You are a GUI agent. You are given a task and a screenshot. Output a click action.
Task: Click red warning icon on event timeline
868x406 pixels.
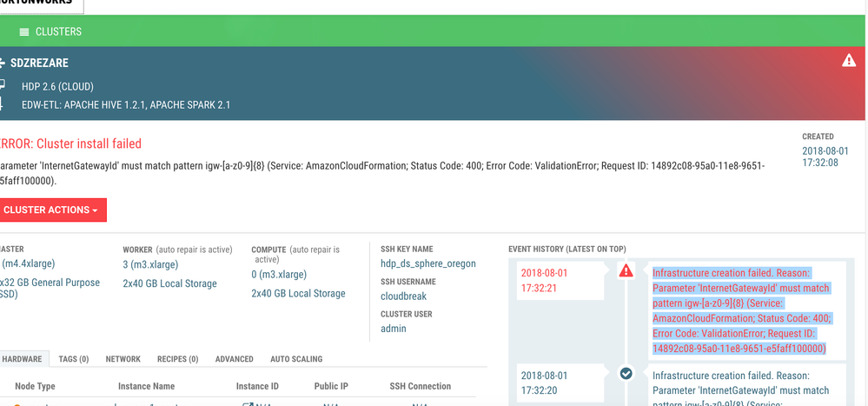626,271
